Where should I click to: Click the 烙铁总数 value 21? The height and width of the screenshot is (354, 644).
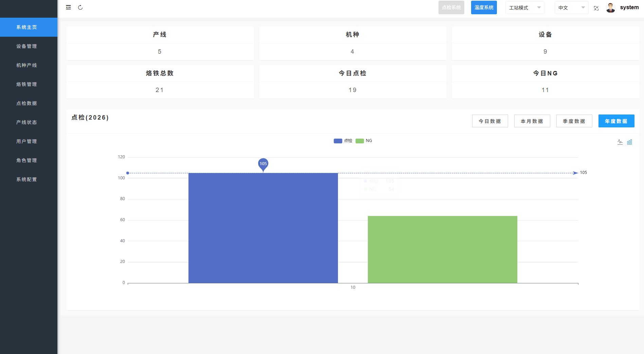(x=160, y=90)
